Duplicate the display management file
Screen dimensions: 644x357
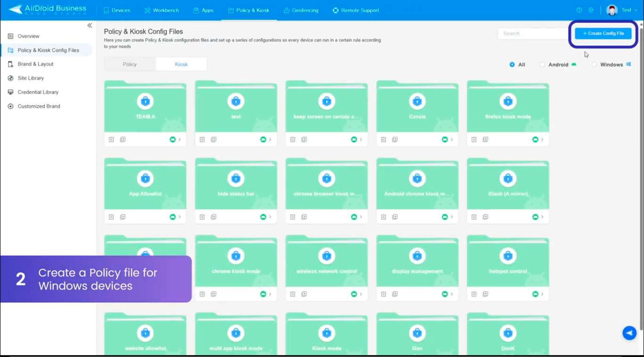tap(395, 294)
